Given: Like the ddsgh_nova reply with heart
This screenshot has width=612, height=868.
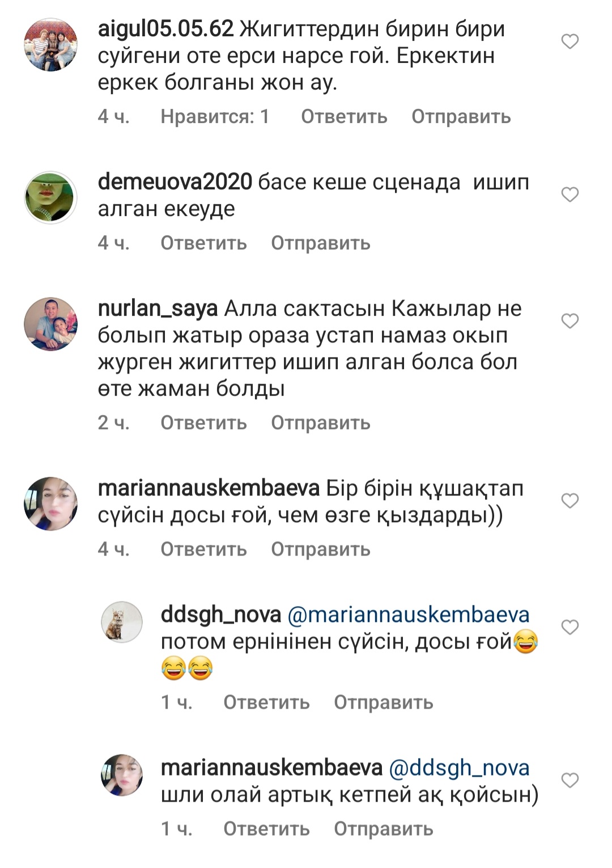Looking at the screenshot, I should pos(569,628).
